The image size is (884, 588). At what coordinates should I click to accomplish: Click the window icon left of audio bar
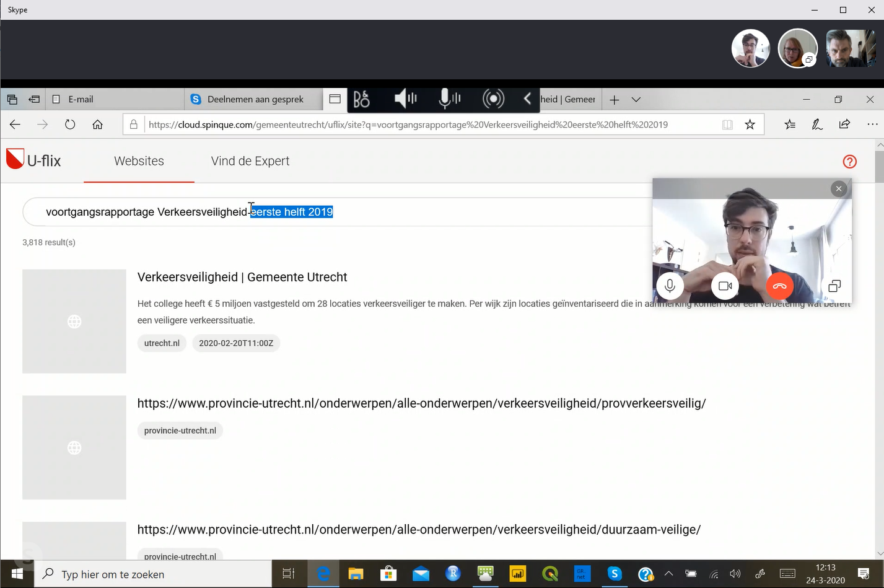click(335, 99)
